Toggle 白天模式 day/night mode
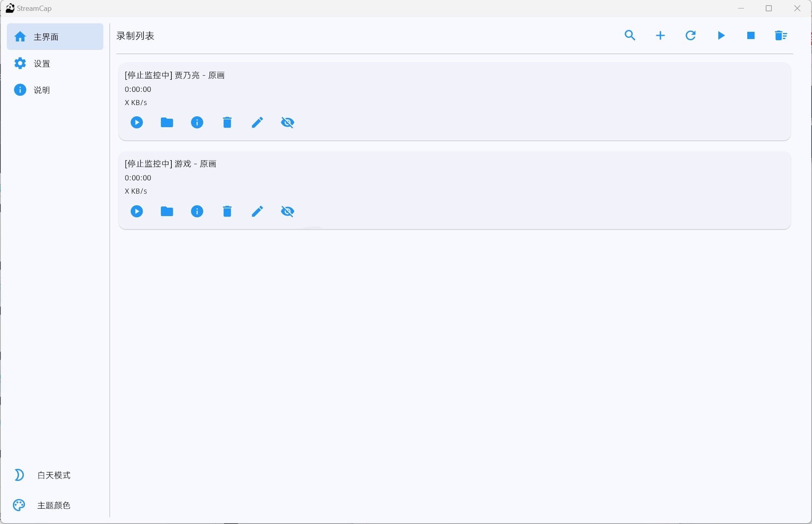Image resolution: width=812 pixels, height=524 pixels. [53, 475]
